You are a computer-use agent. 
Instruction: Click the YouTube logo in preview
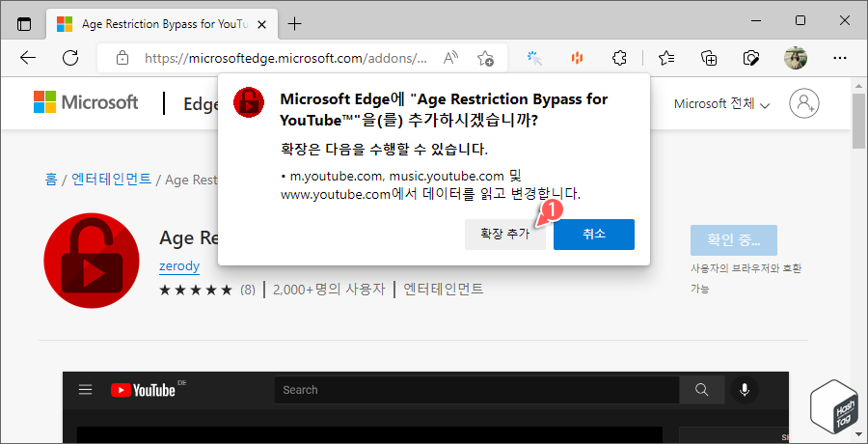tap(144, 390)
